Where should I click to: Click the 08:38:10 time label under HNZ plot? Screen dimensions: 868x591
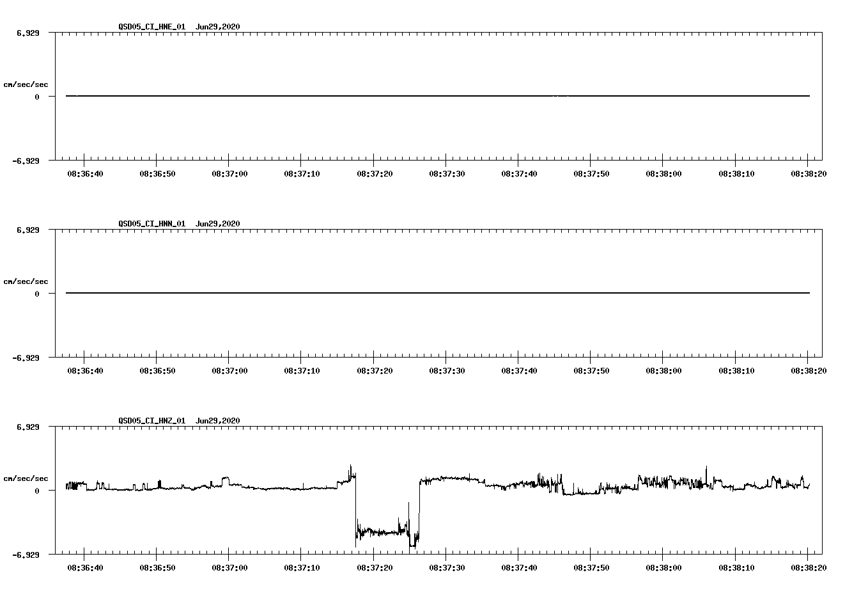coord(736,568)
